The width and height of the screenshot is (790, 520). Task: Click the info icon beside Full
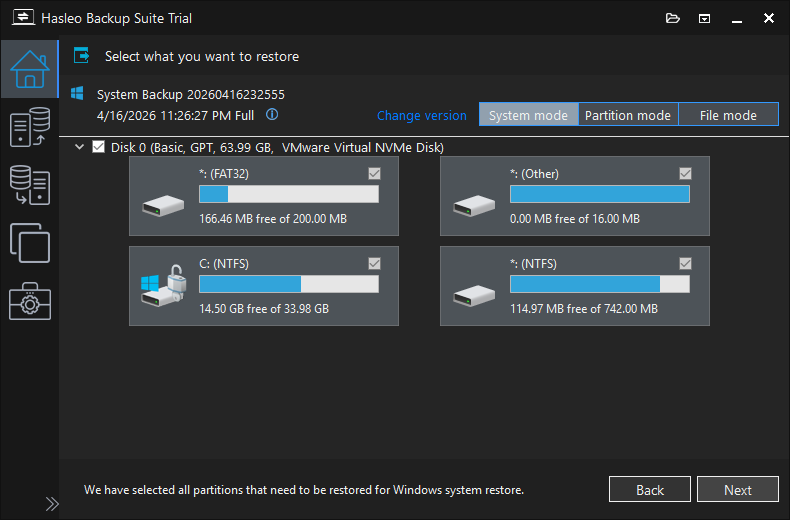(x=272, y=114)
